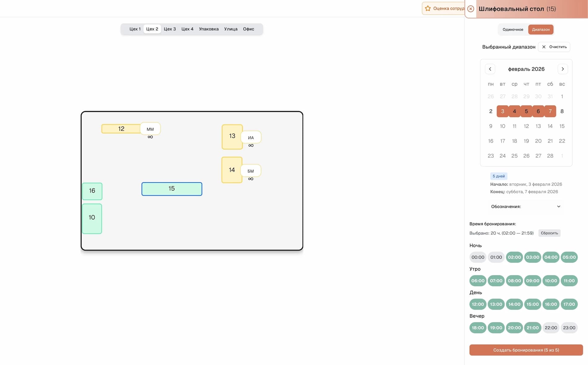
Task: Click Сбросить to reset booking time
Action: 549,233
